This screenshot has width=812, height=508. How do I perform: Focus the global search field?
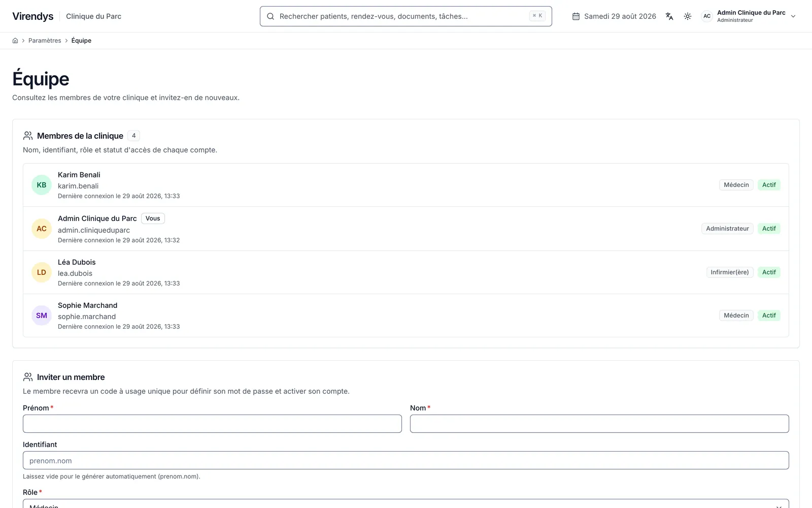[406, 16]
